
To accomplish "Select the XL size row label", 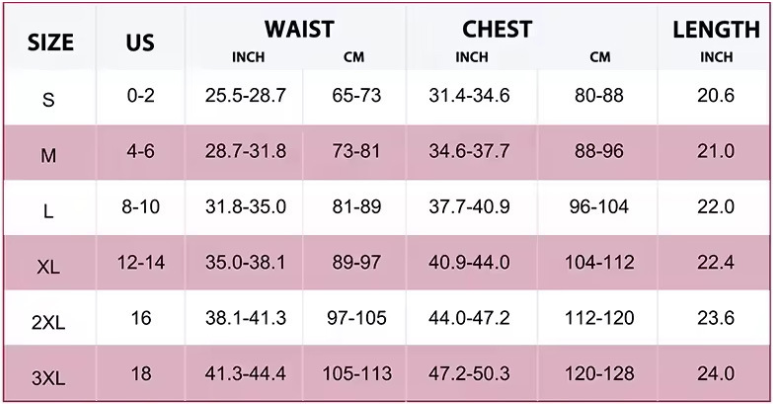I will tap(49, 266).
